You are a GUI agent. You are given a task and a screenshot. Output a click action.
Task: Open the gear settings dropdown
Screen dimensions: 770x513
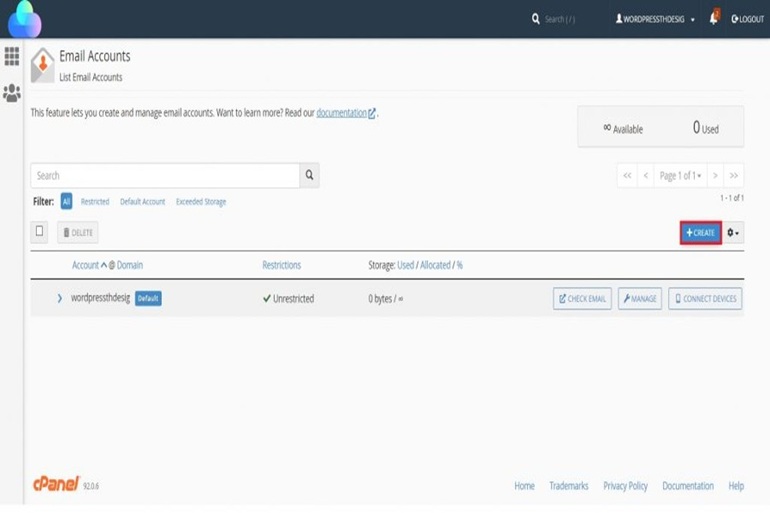[733, 233]
